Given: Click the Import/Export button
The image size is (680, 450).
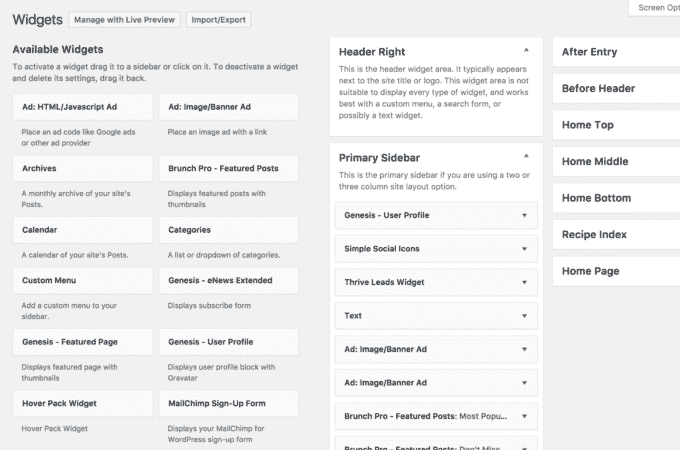Looking at the screenshot, I should [x=219, y=20].
